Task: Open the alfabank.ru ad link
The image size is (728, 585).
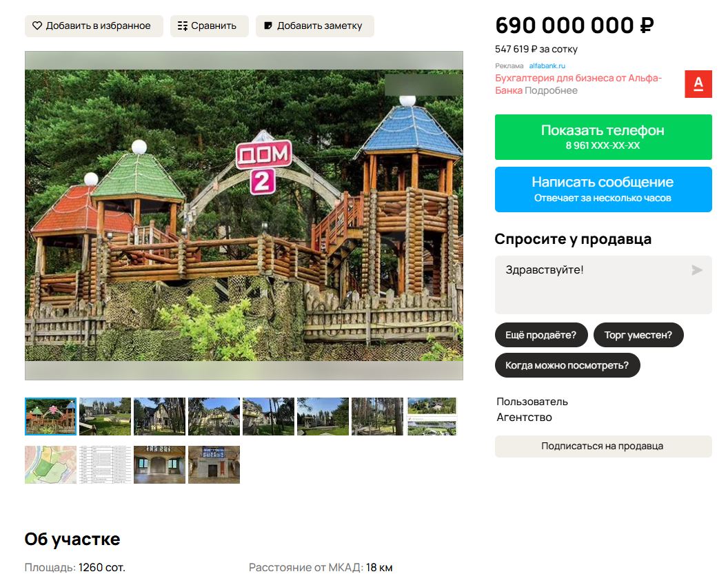Action: click(x=547, y=66)
